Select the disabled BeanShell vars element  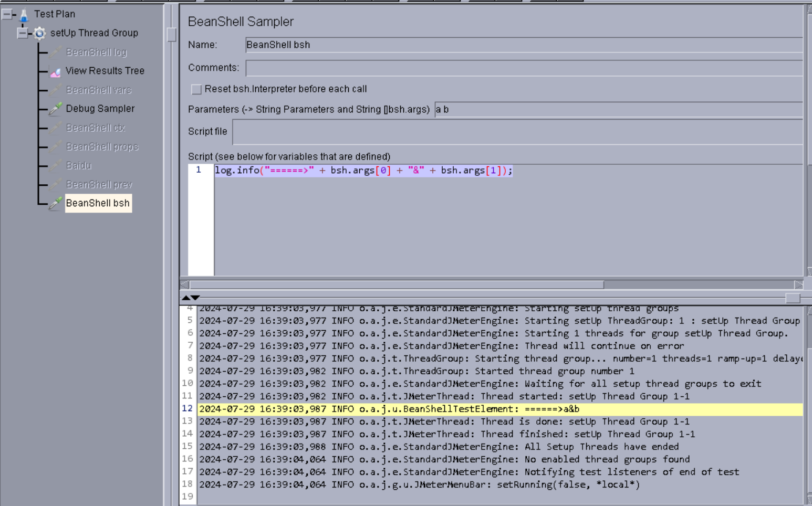98,90
